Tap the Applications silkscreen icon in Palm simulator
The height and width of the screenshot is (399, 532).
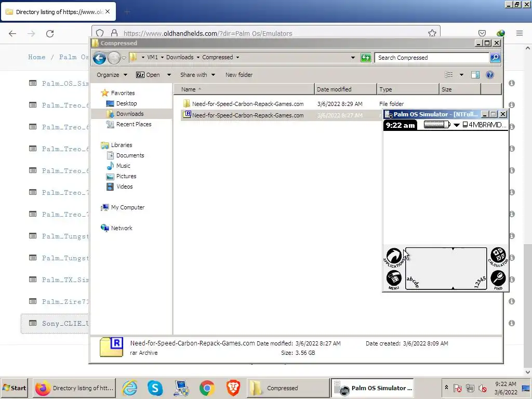394,257
